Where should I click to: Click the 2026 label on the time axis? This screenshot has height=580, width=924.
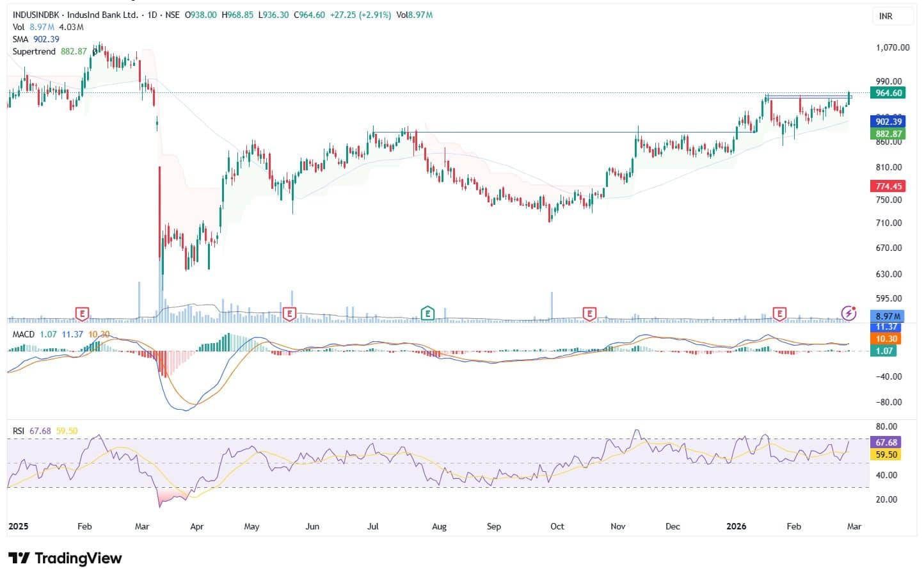tap(736, 526)
